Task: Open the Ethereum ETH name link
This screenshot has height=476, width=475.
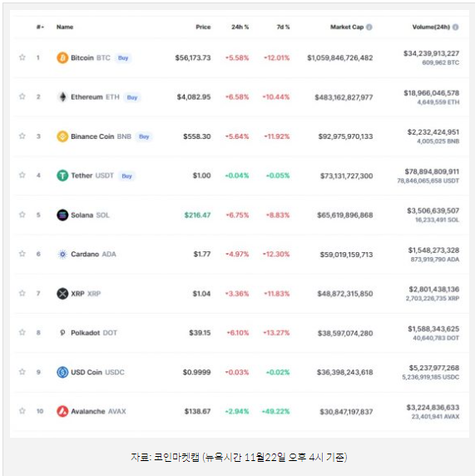Action: point(95,97)
